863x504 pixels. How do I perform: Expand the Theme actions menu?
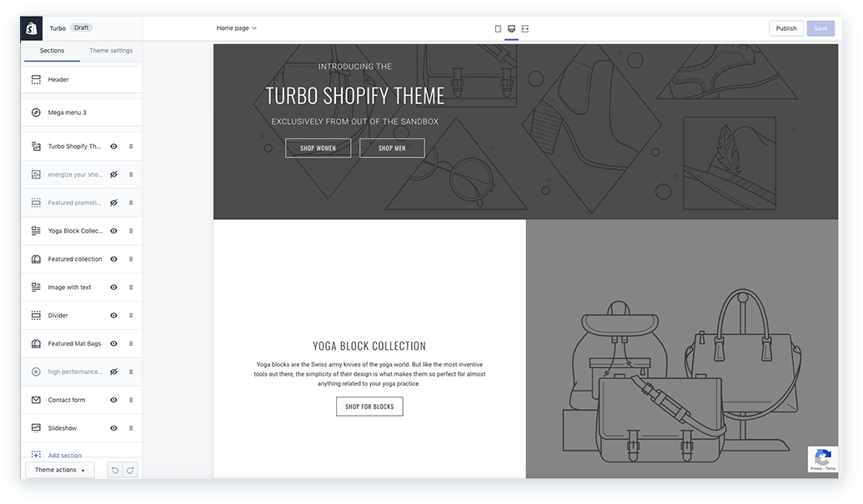point(60,471)
